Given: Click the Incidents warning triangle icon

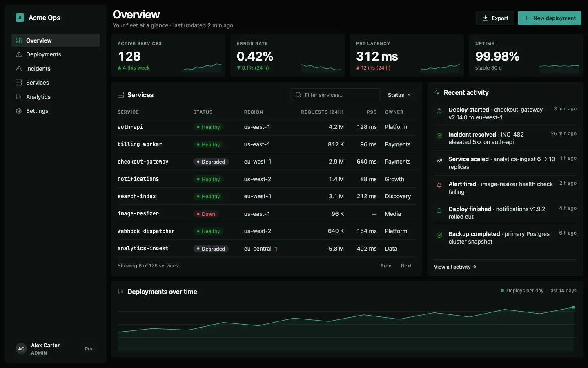Looking at the screenshot, I should [x=19, y=69].
